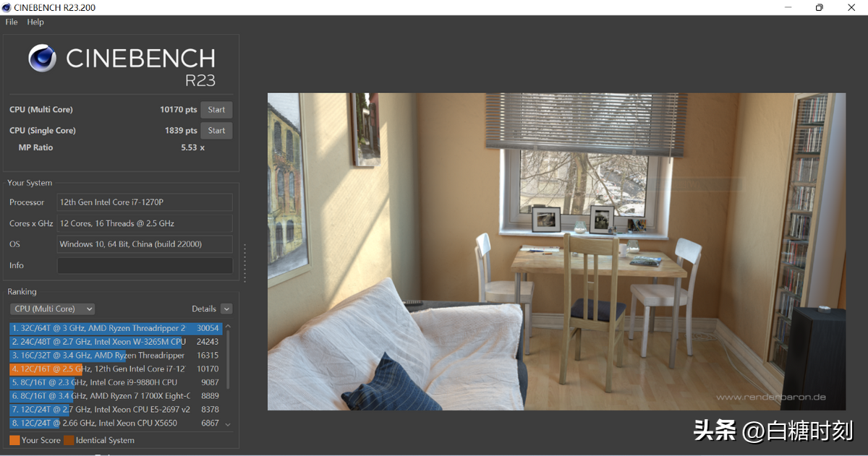Click the brown Identical System legend swatch
868x456 pixels.
(69, 440)
